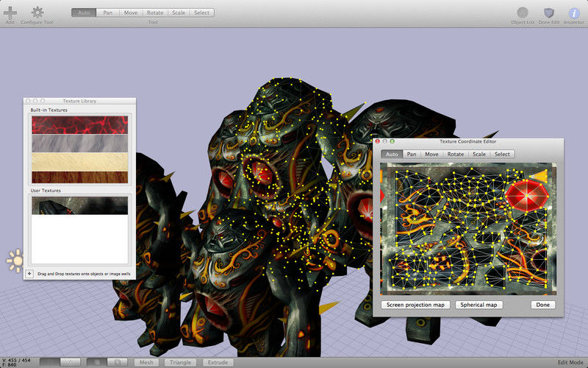Click the red gem in UV map
The width and height of the screenshot is (588, 368).
point(527,196)
